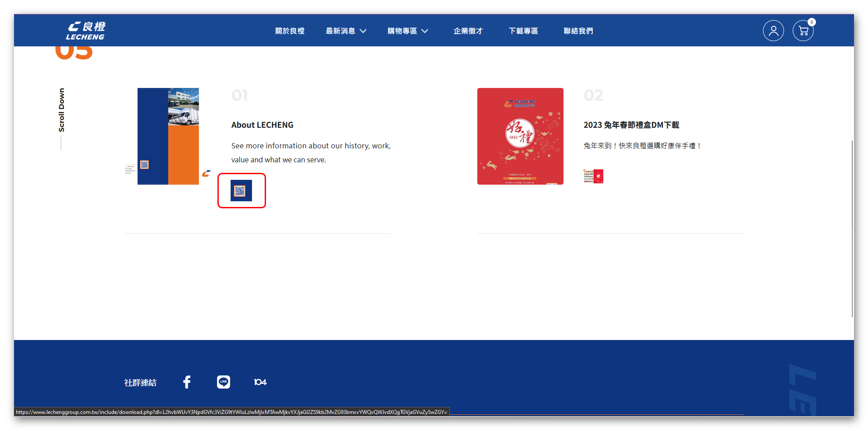
Task: Go to 企業徵才 page
Action: (468, 31)
